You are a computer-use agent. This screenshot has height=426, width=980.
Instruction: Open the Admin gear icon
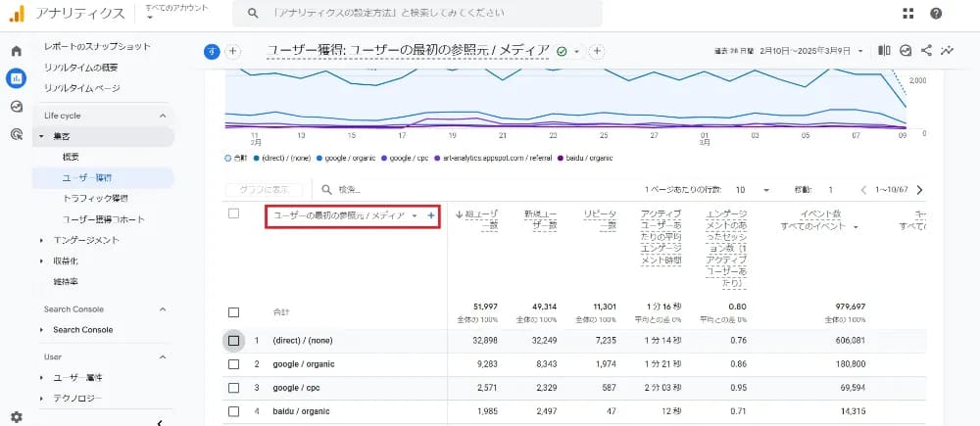[17, 416]
